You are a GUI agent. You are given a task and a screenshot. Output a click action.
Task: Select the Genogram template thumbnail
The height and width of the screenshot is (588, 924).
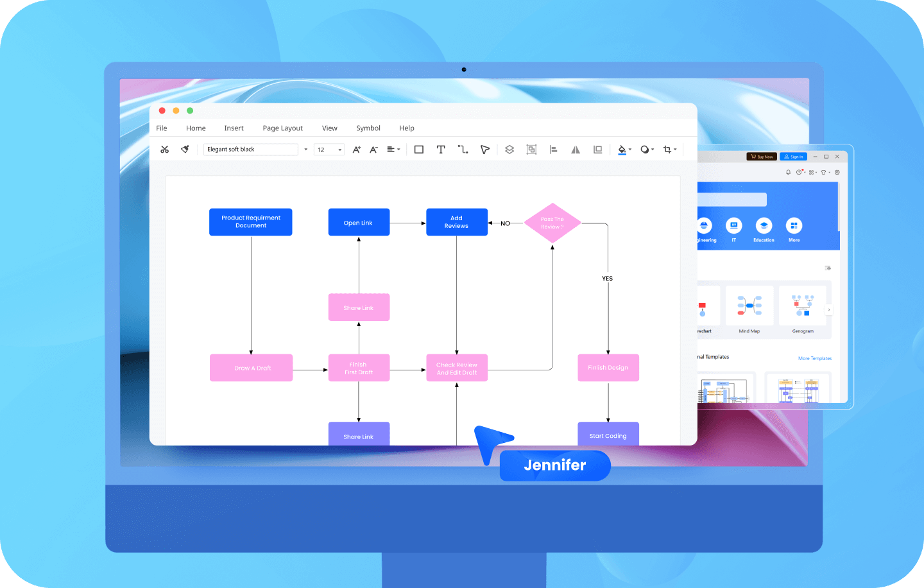(803, 306)
